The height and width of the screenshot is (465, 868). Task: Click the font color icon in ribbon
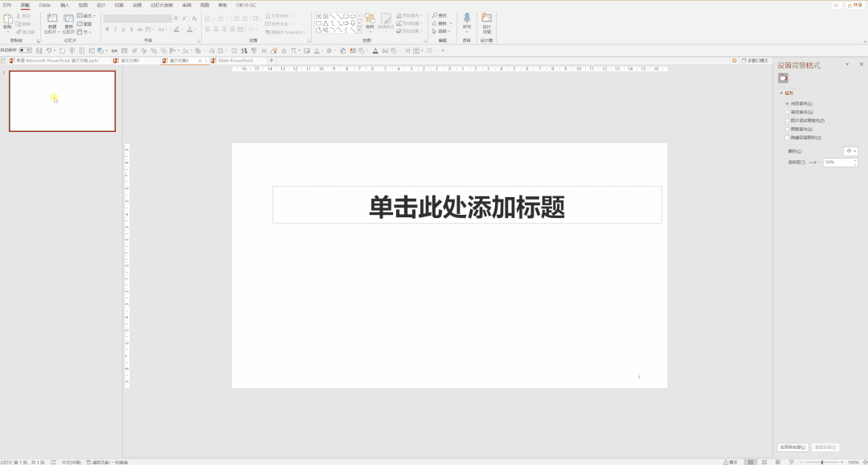[x=190, y=30]
